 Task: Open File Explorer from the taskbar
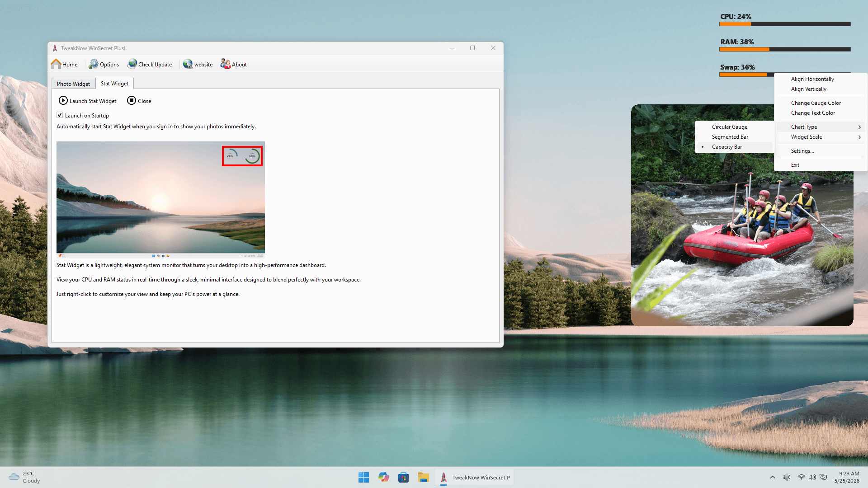(x=423, y=477)
